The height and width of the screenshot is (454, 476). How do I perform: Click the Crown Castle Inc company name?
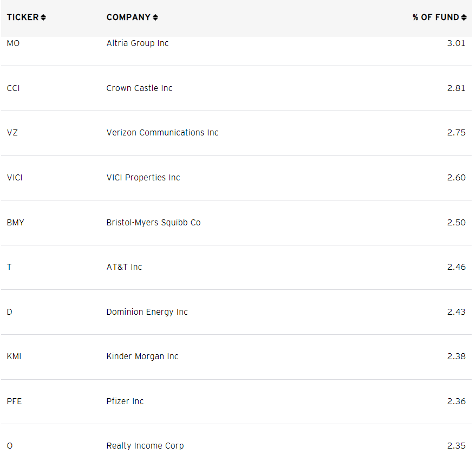click(x=139, y=88)
